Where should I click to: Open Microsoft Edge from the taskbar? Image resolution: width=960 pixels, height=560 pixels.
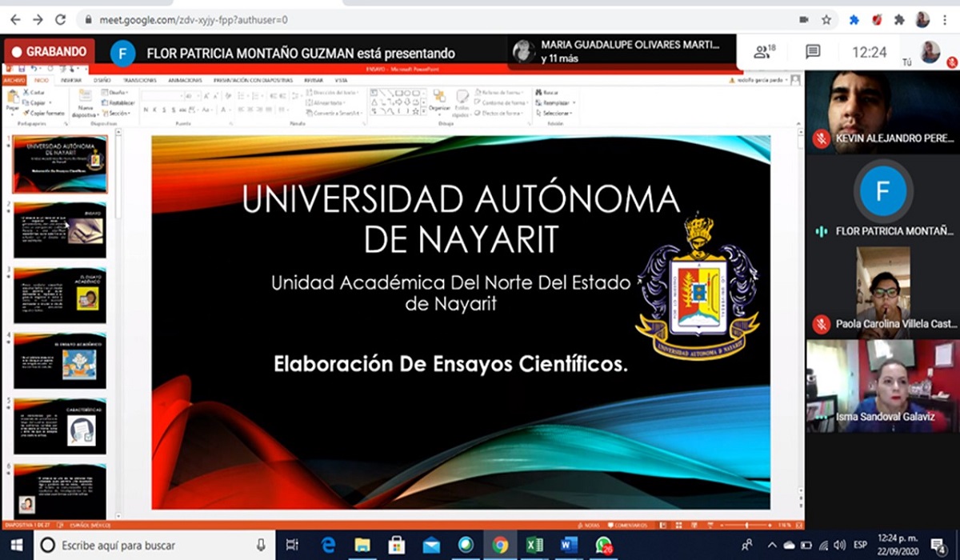pyautogui.click(x=327, y=545)
